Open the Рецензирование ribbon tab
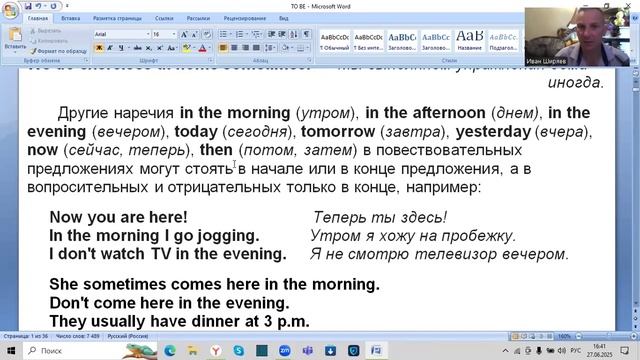Viewport: 640px width, 360px height. pyautogui.click(x=244, y=18)
